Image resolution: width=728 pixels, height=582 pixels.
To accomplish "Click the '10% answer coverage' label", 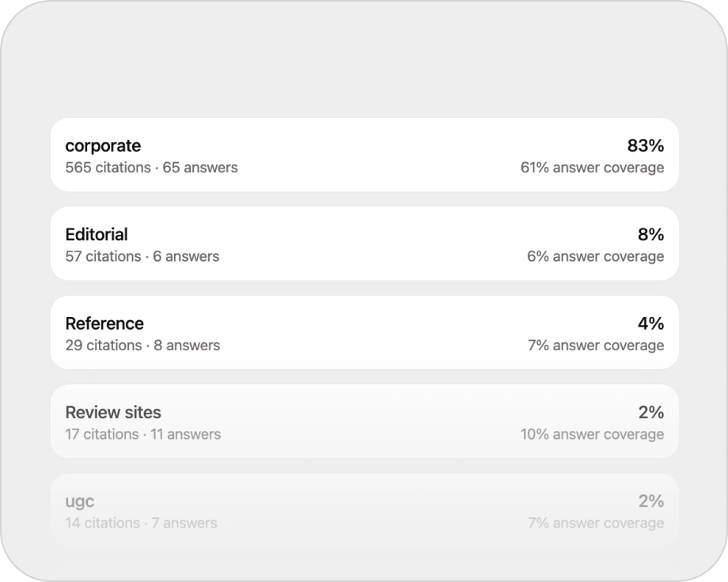I will (592, 434).
